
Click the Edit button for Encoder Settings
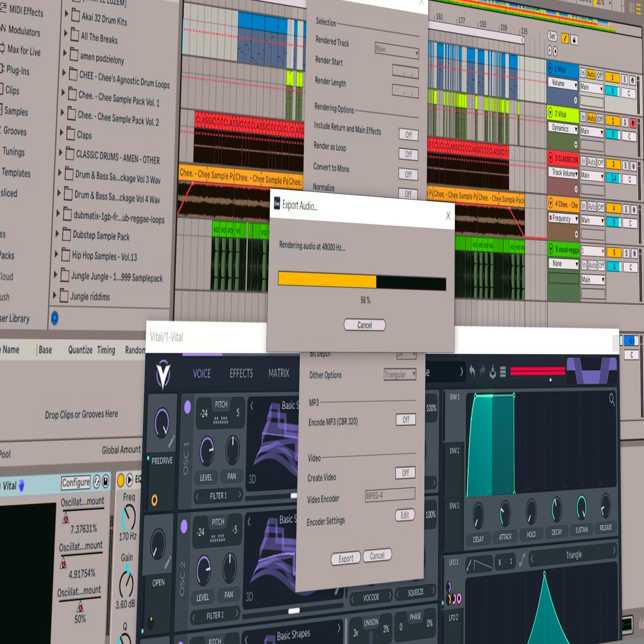coord(405,515)
